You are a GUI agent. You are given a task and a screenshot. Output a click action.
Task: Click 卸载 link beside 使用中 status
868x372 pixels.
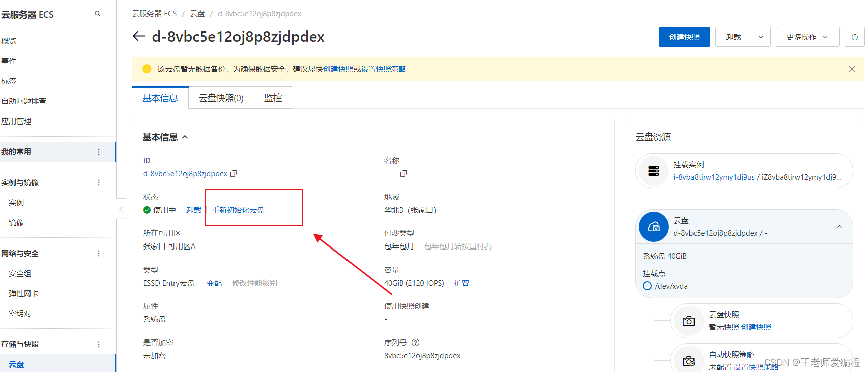(194, 210)
